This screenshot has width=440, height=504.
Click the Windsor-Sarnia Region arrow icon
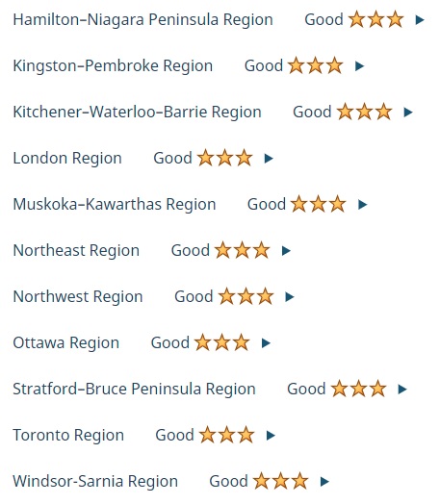point(324,481)
